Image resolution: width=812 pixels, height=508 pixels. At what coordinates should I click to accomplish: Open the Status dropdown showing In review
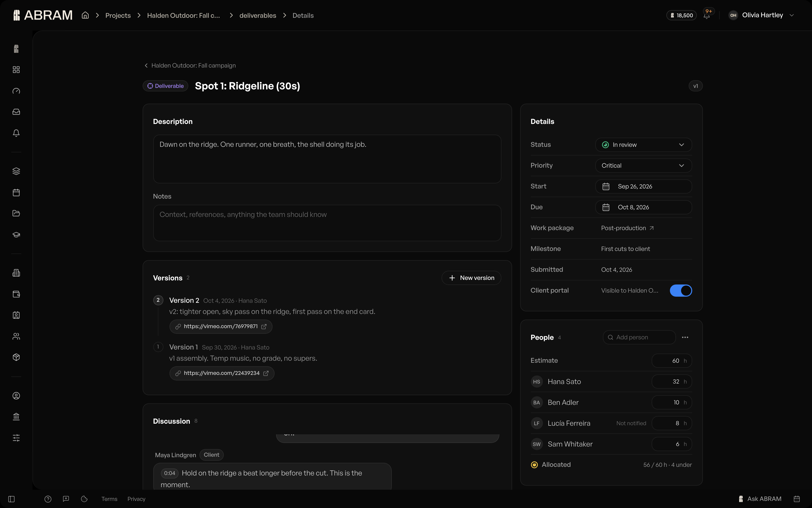coord(644,145)
